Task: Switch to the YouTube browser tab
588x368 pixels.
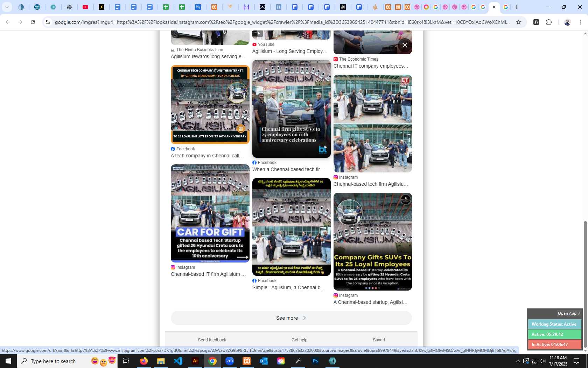Action: pyautogui.click(x=85, y=7)
